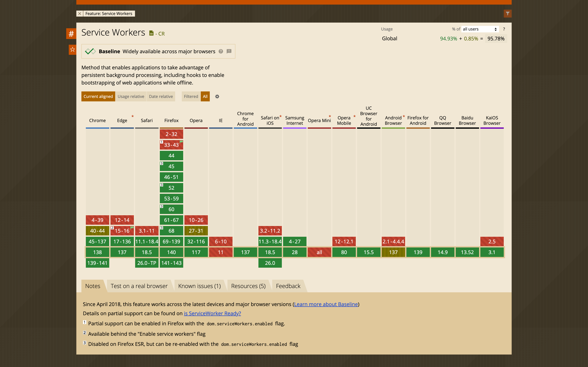Click Samsung Internet 4-27 cell
The height and width of the screenshot is (367, 588).
coord(295,241)
